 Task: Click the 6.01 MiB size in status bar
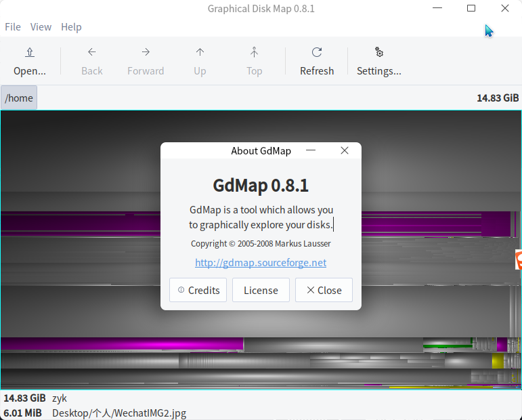[22, 413]
